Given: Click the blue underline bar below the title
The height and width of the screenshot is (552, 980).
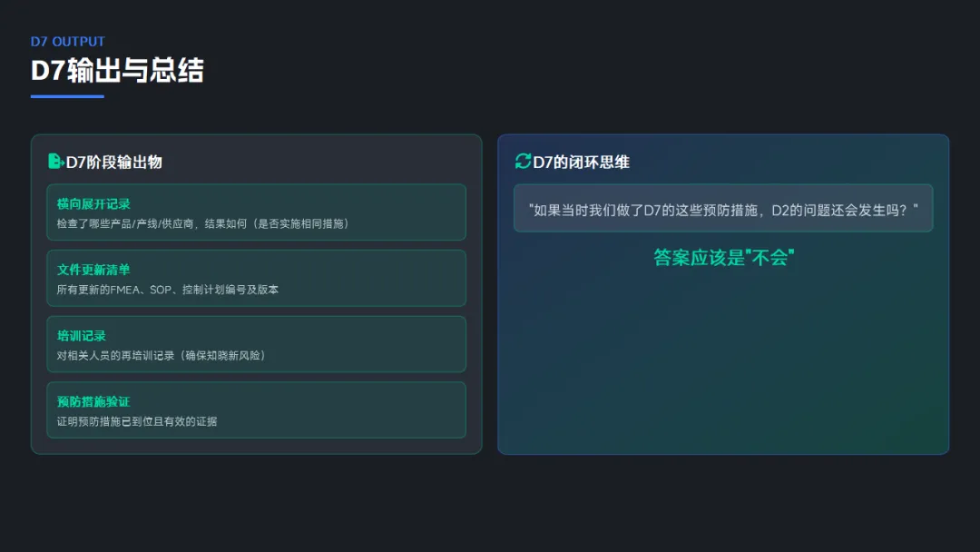Looking at the screenshot, I should [x=67, y=96].
